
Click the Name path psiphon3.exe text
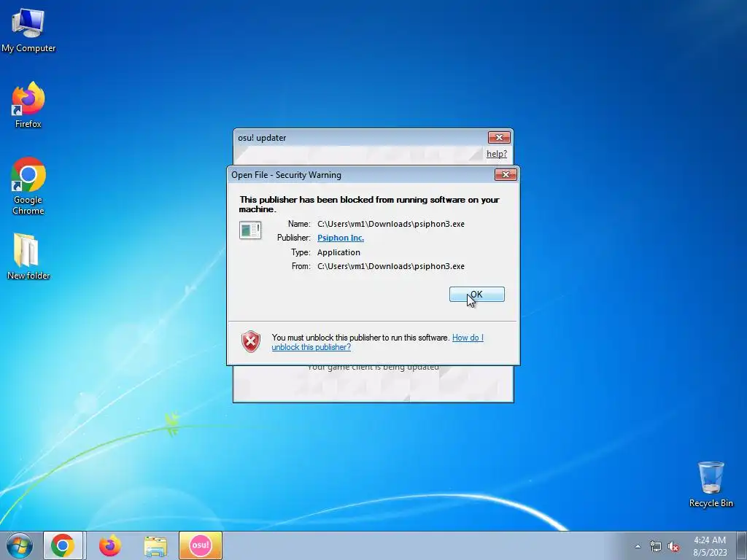coord(391,224)
